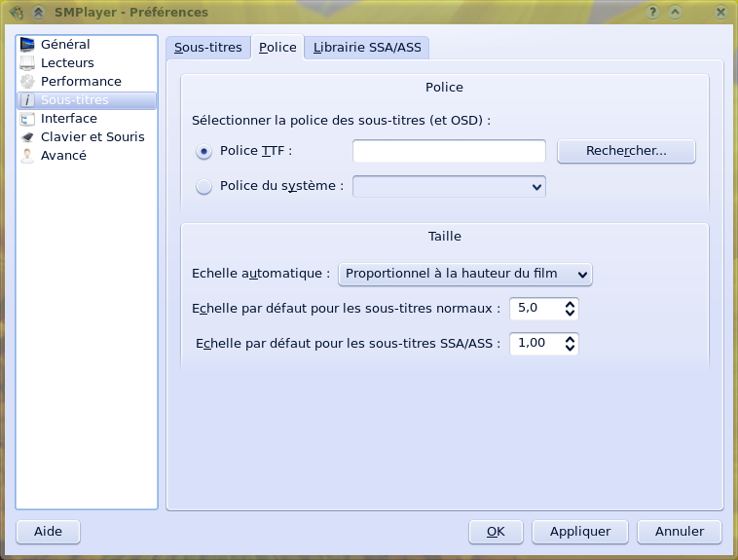Click the Sous-titres category icon

[27, 100]
